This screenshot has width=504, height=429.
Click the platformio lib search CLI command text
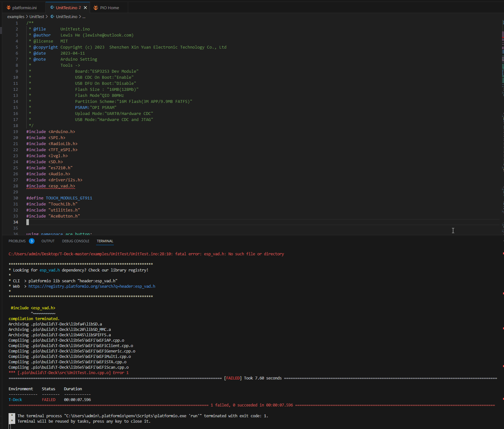coord(73,281)
